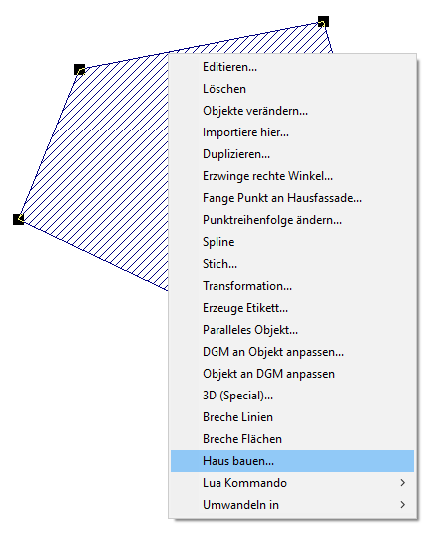Open the 3D (Special)... entry
435x534 pixels.
click(292, 395)
